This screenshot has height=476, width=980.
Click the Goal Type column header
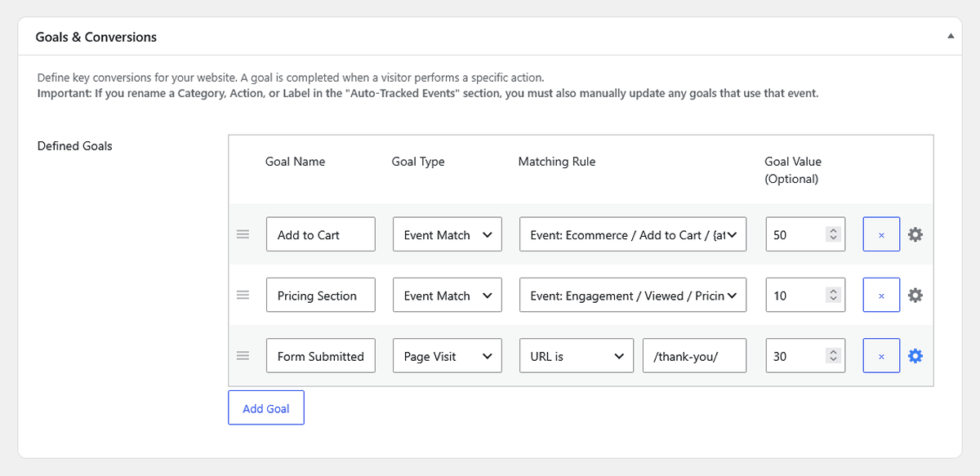tap(418, 162)
